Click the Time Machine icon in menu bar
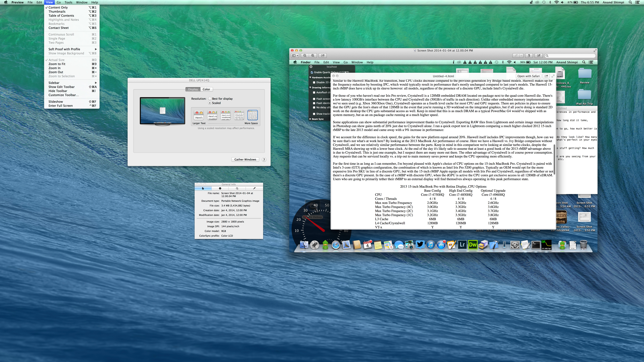 pyautogui.click(x=544, y=2)
